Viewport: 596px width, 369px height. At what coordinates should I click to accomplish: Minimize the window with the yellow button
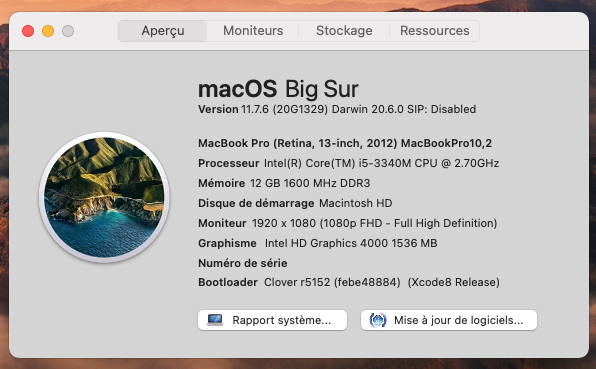pos(48,31)
